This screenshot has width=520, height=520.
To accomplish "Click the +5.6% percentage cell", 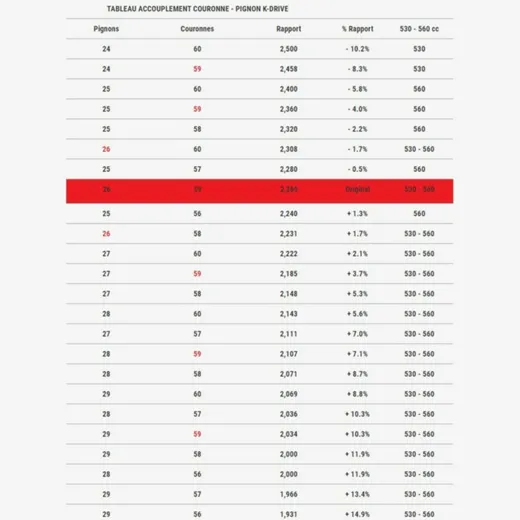I will (357, 314).
